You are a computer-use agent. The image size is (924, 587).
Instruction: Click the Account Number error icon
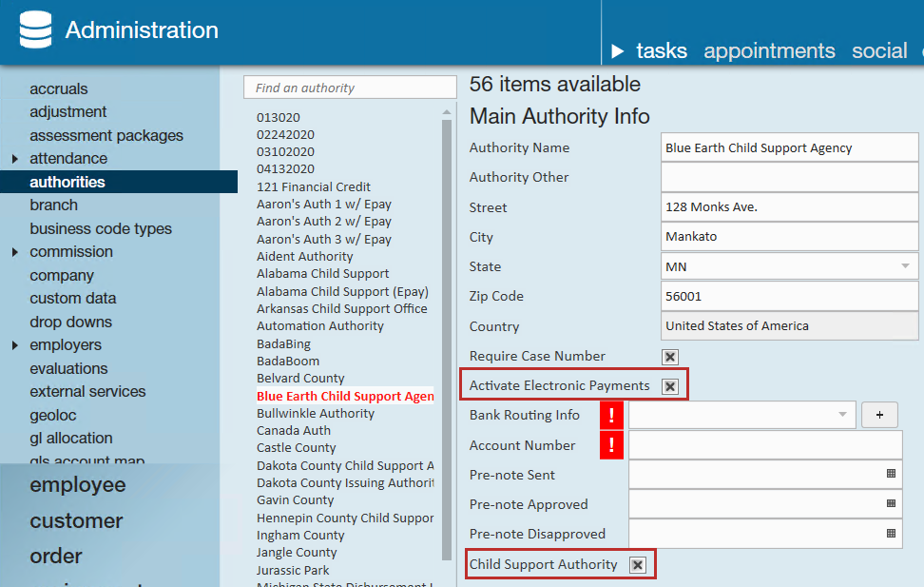click(611, 445)
